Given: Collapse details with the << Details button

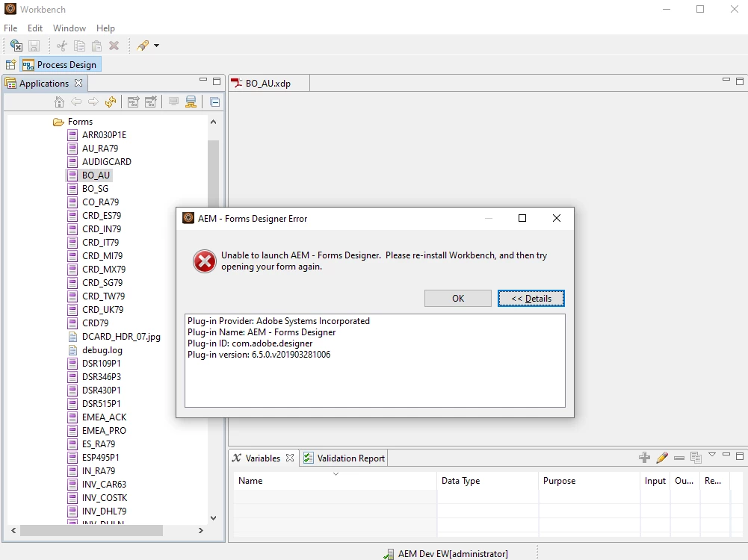Looking at the screenshot, I should [531, 299].
